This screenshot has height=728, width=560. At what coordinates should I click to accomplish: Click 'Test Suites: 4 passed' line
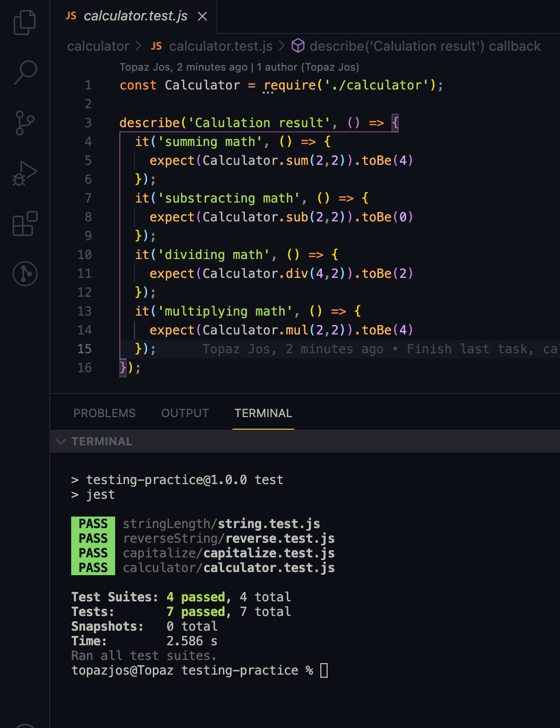[181, 597]
